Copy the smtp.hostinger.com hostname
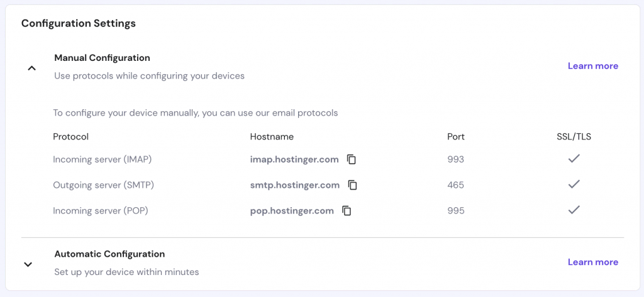644x297 pixels. click(353, 185)
